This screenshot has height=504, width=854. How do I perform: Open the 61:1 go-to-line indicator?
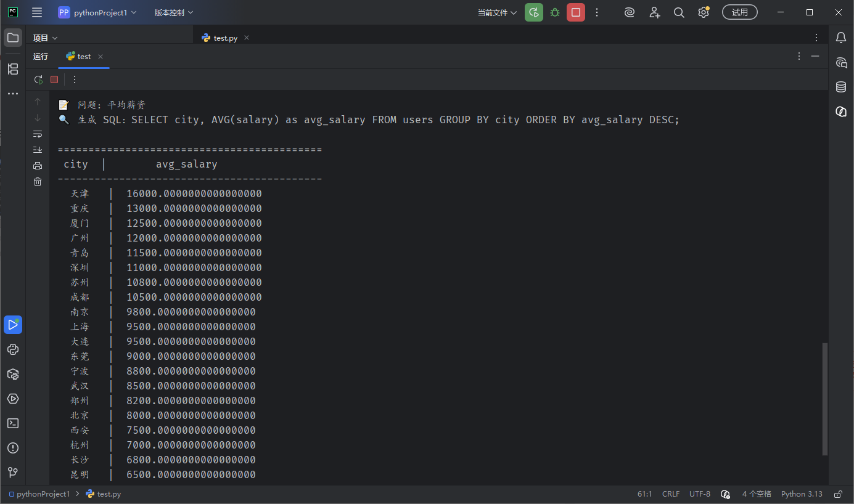coord(645,494)
